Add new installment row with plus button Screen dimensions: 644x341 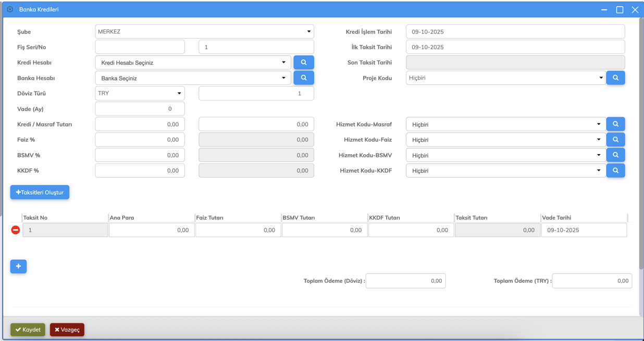(18, 267)
